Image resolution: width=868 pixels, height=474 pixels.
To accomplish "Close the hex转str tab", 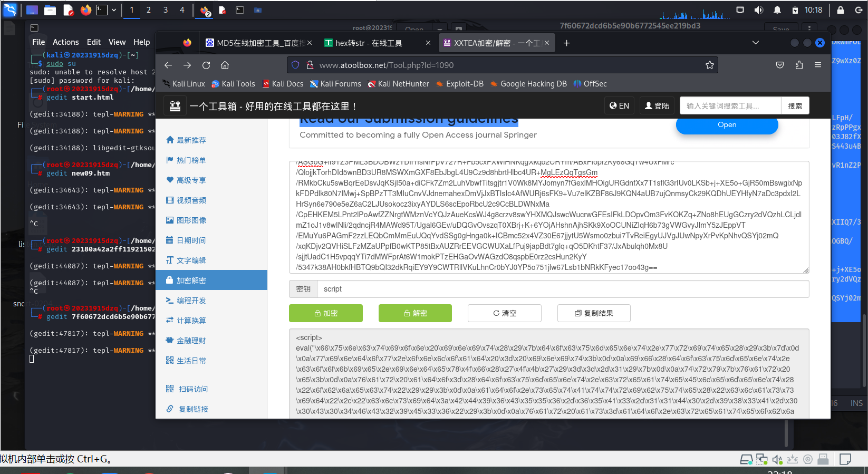I will click(428, 43).
